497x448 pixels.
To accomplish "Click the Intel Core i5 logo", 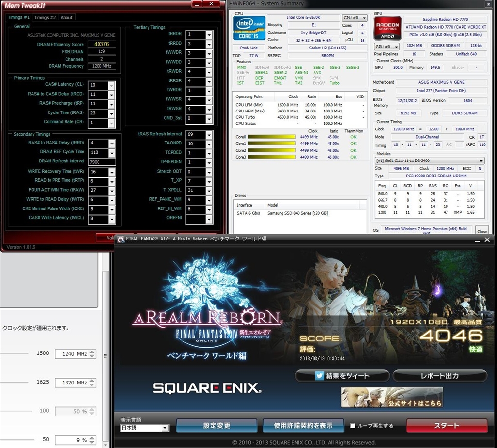I will click(249, 28).
